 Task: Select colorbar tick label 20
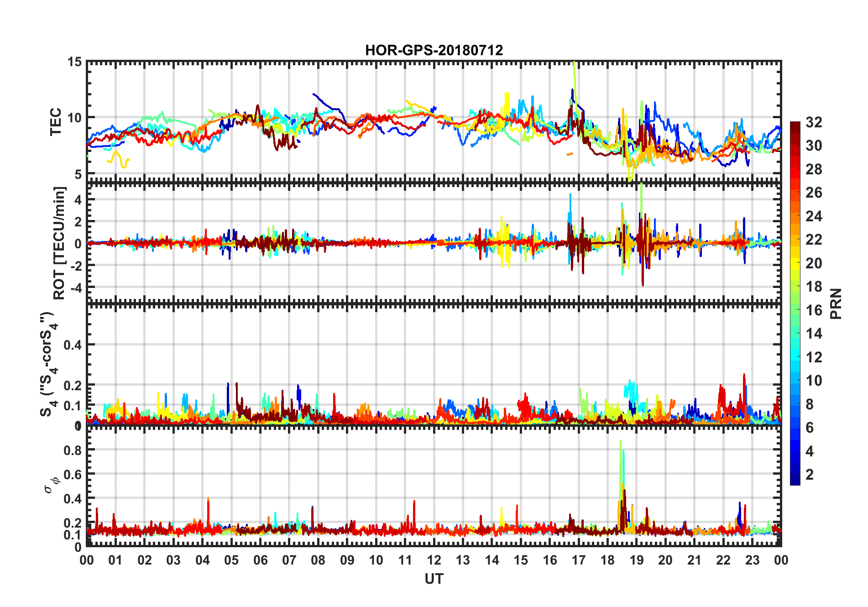click(x=814, y=263)
